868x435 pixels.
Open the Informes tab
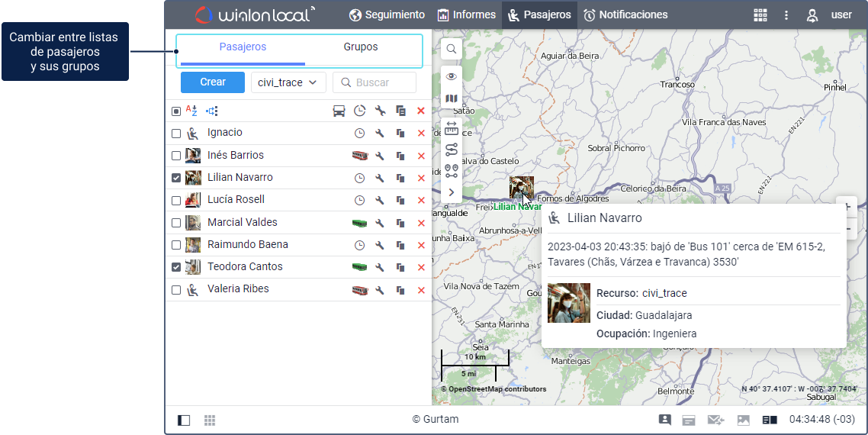coord(466,15)
